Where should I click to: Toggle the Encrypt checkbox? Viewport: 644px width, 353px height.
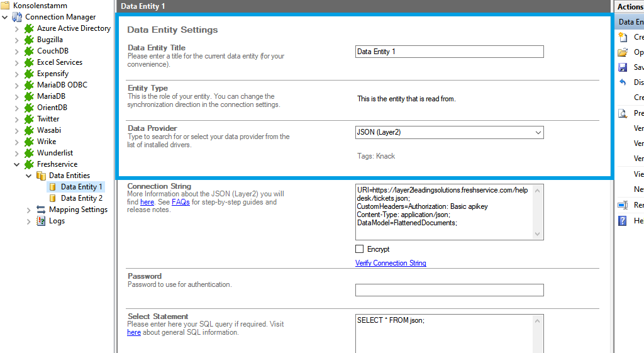[x=359, y=249]
